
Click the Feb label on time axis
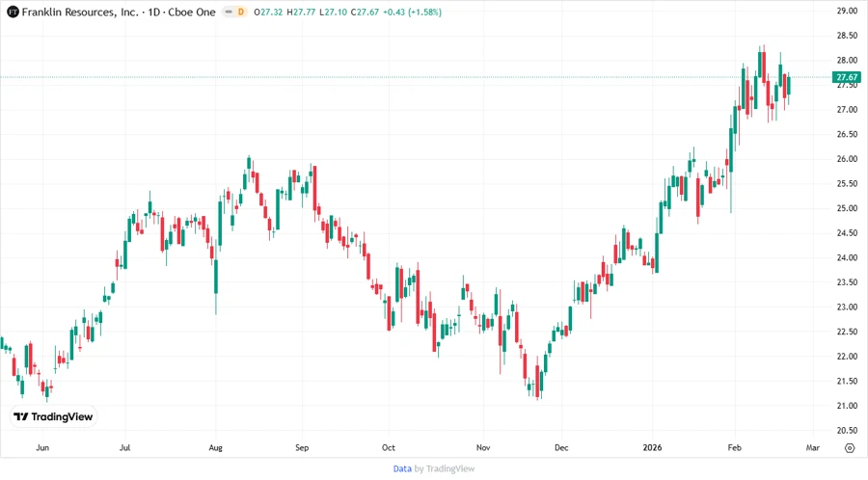tap(735, 447)
